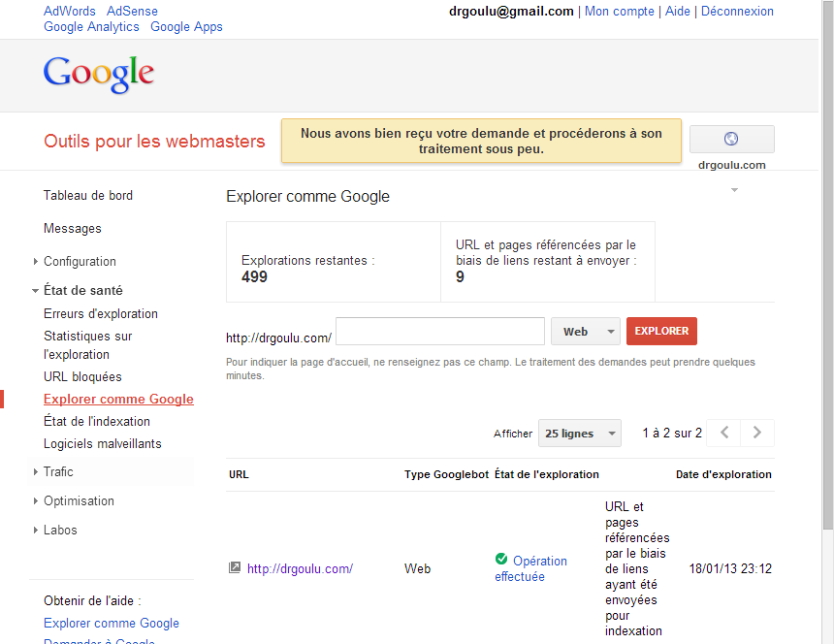Open the Google Analytics link
This screenshot has height=644, width=834.
(91, 26)
